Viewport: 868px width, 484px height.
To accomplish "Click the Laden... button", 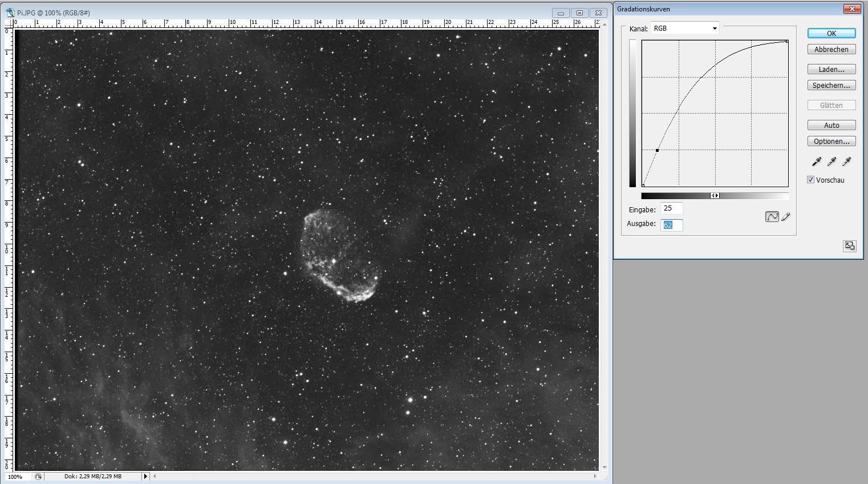I will coord(831,70).
